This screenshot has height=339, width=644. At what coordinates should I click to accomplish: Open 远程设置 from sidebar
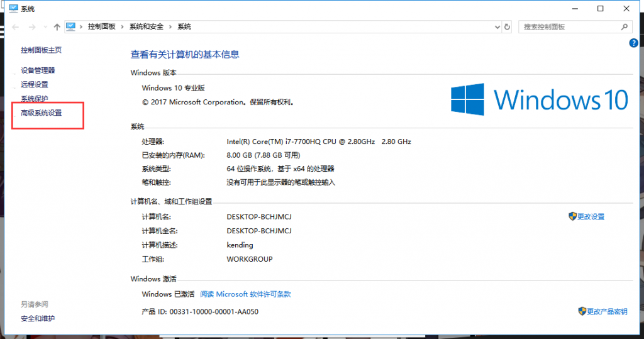click(x=35, y=84)
